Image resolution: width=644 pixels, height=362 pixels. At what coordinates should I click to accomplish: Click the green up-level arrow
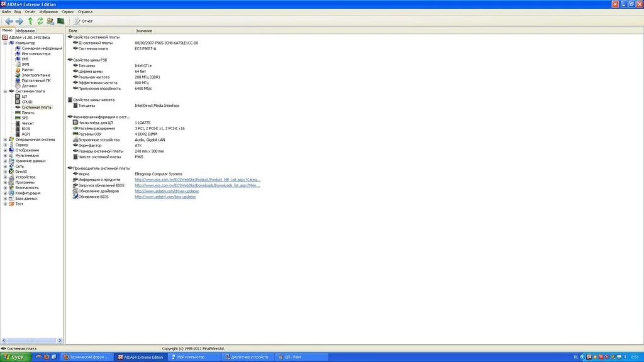(30, 21)
